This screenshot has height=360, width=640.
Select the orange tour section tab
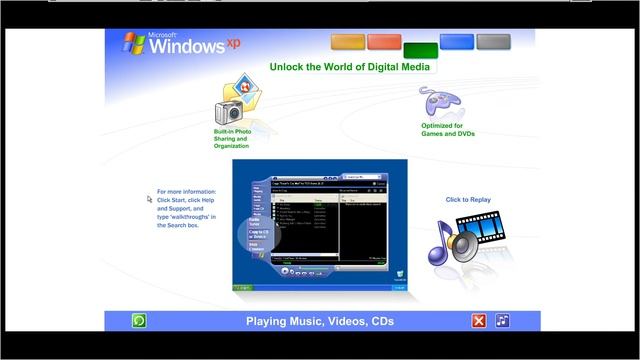(348, 42)
